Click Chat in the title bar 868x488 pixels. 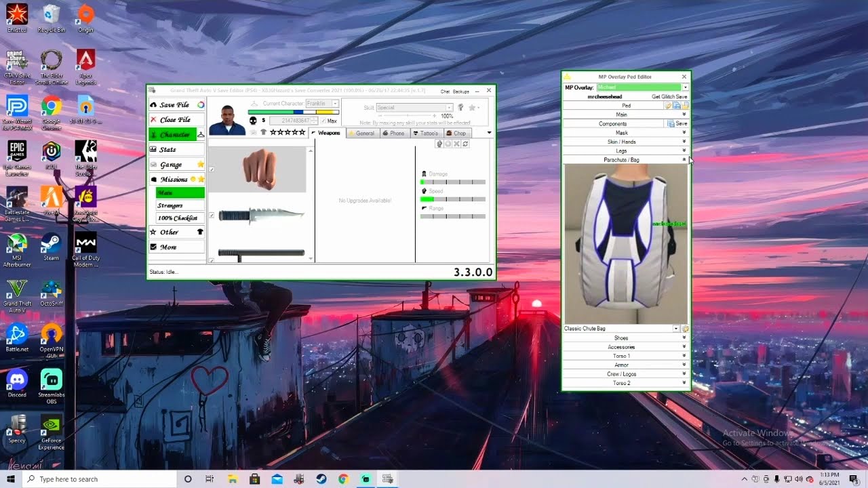point(445,91)
